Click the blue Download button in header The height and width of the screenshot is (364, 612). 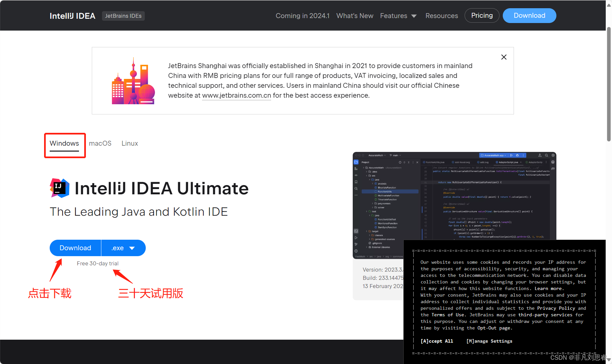click(529, 15)
